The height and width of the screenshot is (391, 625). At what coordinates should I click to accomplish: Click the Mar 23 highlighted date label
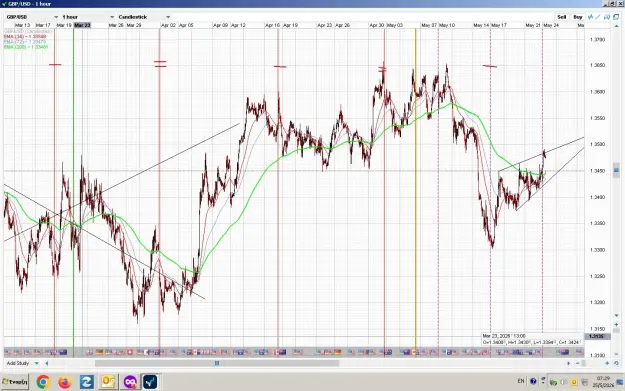(83, 25)
